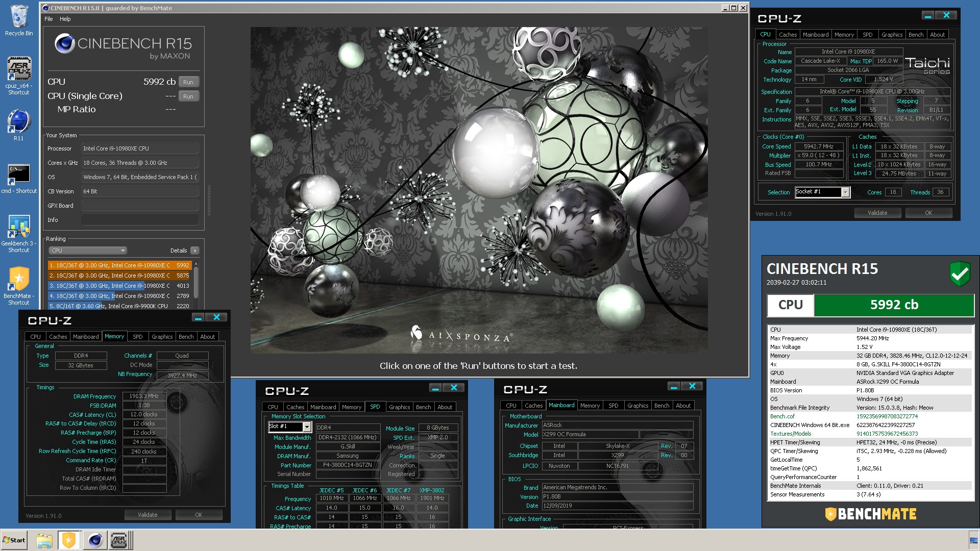The width and height of the screenshot is (980, 551).
Task: Click the Core Speed 5942.7 MHz value
Action: [x=819, y=146]
